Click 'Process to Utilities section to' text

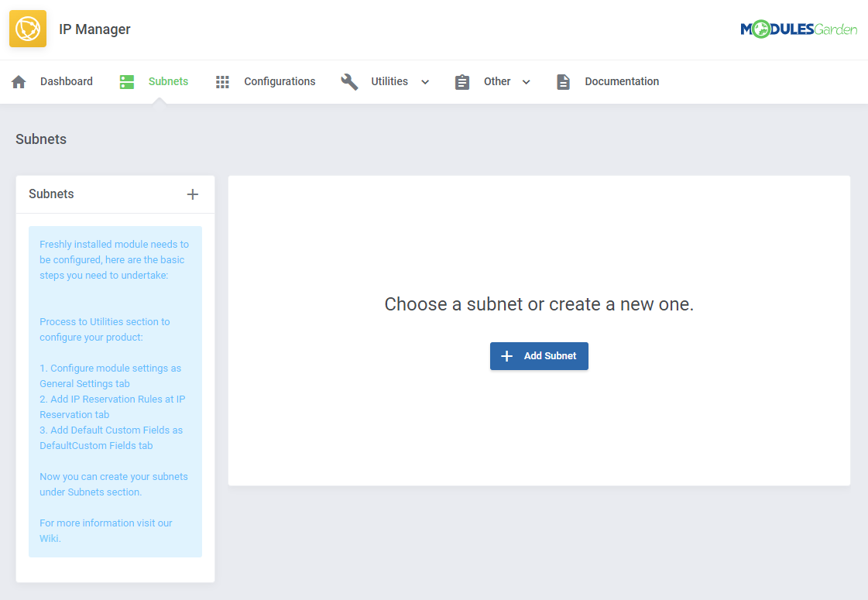coord(105,321)
